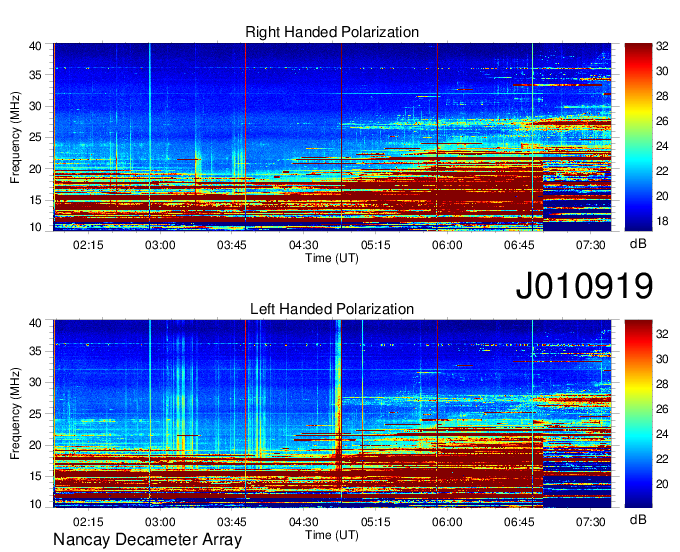Click the 40 frequency tick of top plot
The height and width of the screenshot is (552, 680).
35,46
